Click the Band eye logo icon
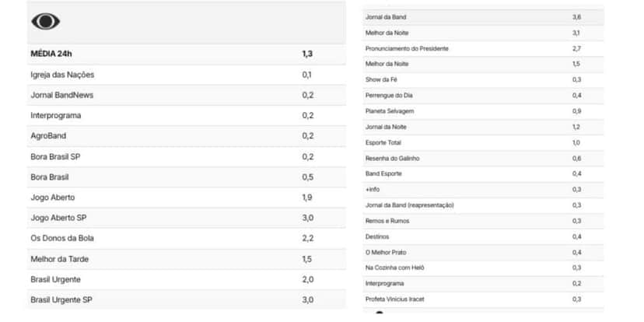The width and height of the screenshot is (644, 322). [46, 21]
